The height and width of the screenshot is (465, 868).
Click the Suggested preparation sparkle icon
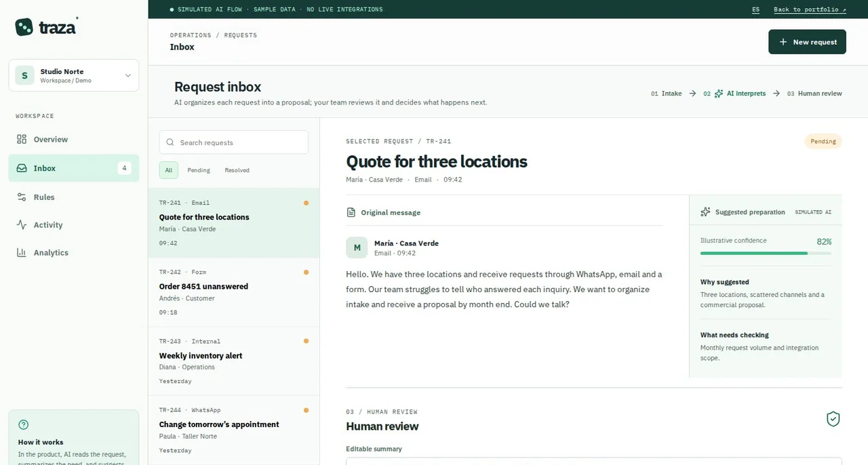pos(705,212)
